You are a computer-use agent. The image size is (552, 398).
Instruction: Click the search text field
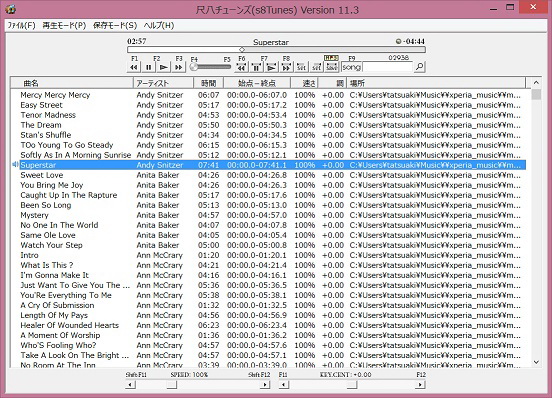(387, 67)
